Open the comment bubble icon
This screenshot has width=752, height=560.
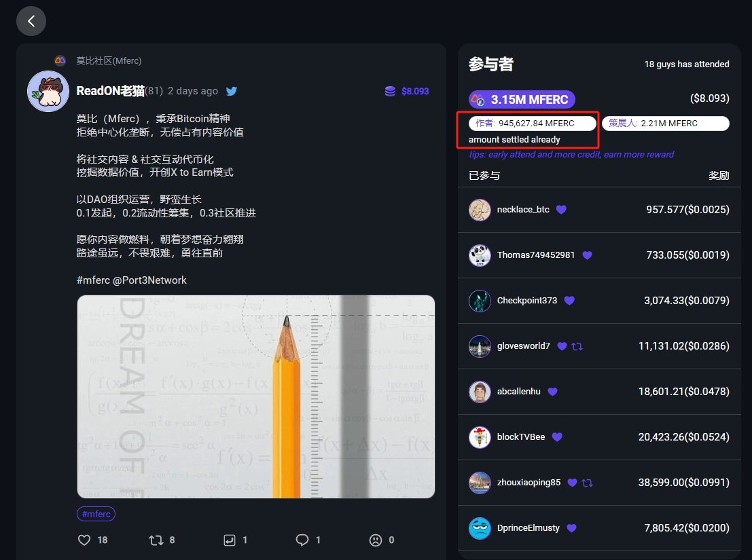tap(302, 540)
